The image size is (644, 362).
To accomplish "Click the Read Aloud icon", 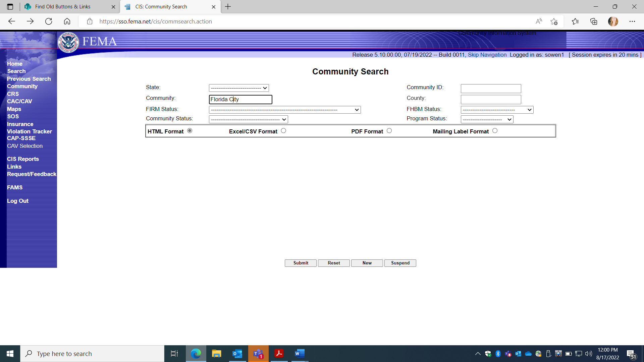I will coord(539,21).
